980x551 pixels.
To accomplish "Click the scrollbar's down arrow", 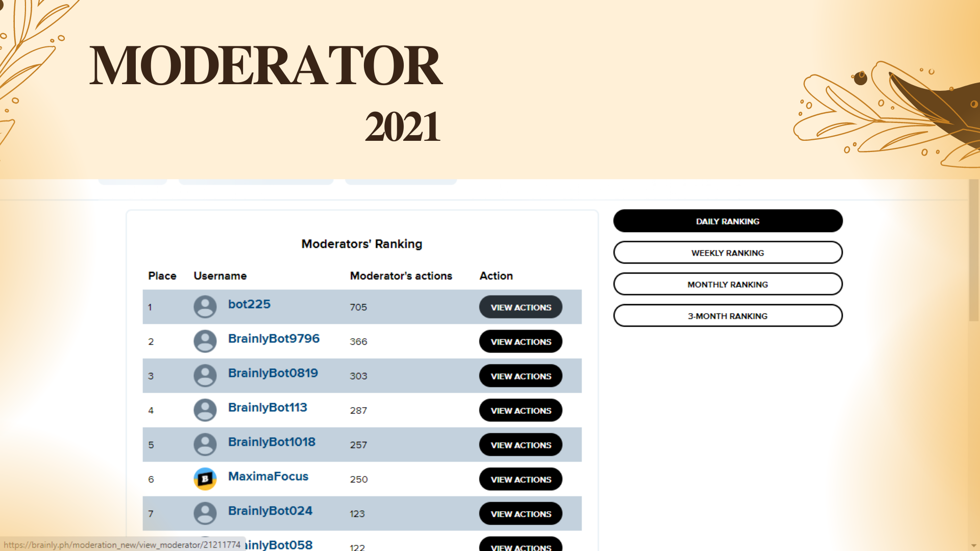I will coord(974,545).
